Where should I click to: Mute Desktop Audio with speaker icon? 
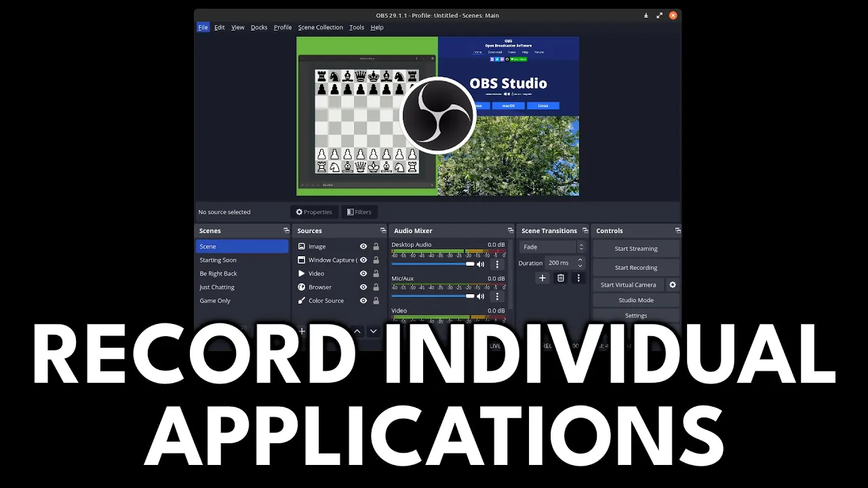(x=481, y=264)
